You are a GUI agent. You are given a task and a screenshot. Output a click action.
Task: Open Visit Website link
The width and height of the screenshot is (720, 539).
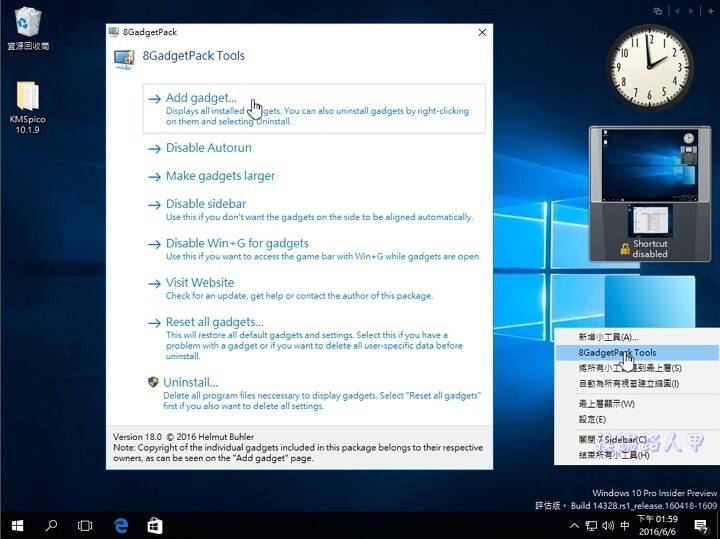tap(290, 289)
